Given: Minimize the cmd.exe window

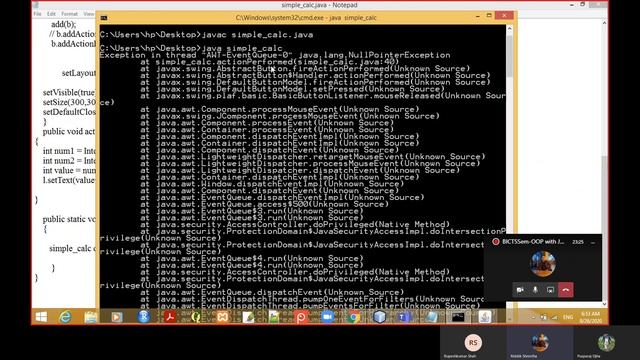Looking at the screenshot, I should [x=478, y=16].
